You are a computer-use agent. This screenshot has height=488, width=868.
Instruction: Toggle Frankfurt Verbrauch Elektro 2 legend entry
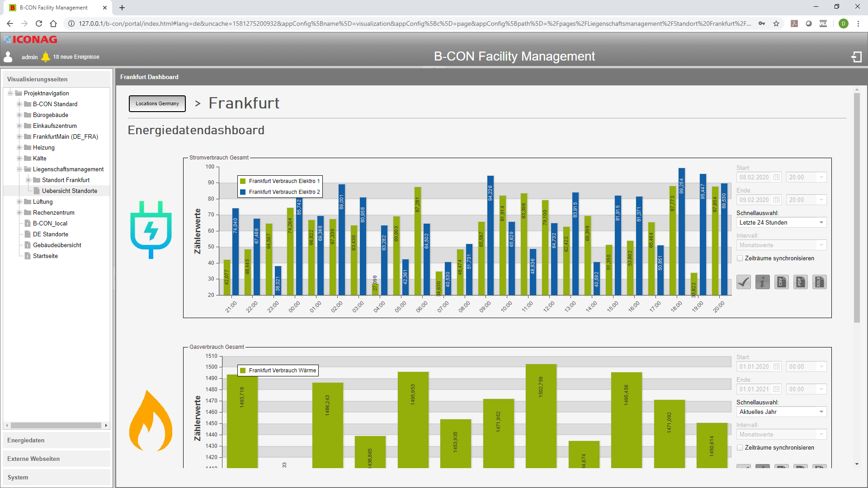click(x=284, y=192)
